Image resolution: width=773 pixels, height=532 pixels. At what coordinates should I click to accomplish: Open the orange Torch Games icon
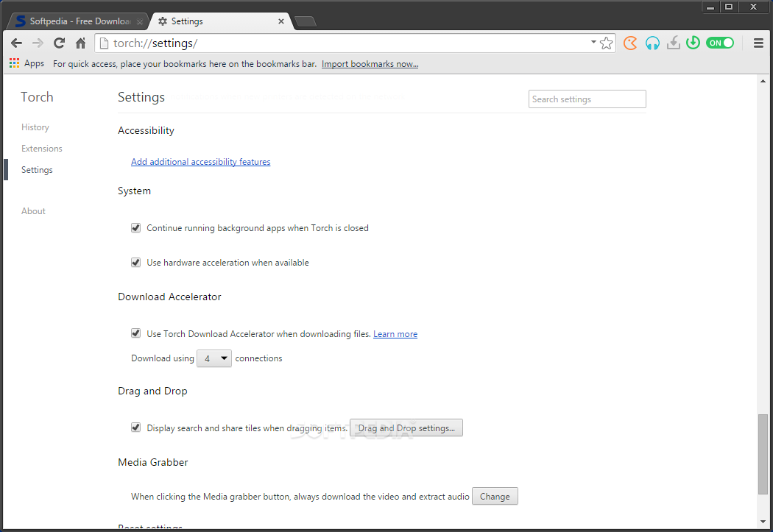pos(630,43)
